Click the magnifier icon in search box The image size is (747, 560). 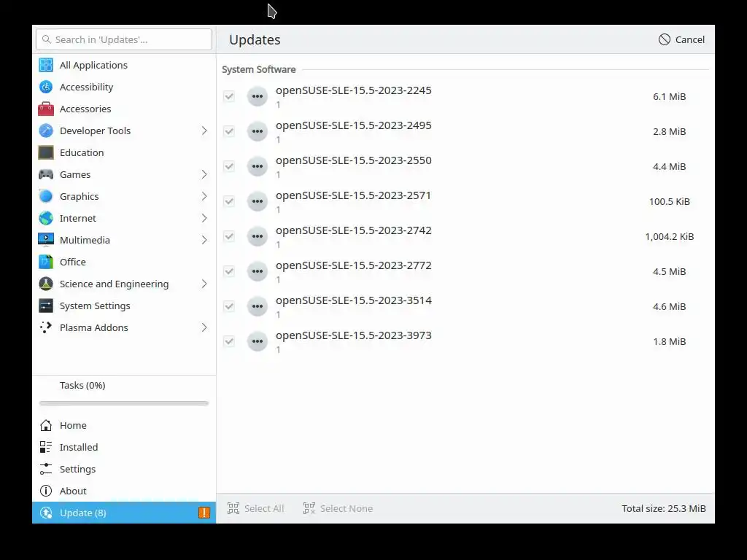tap(46, 39)
